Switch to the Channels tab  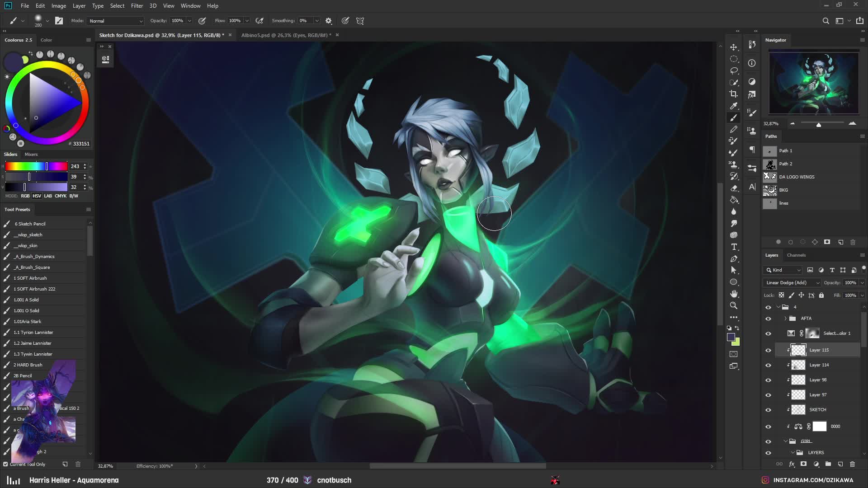pos(796,255)
